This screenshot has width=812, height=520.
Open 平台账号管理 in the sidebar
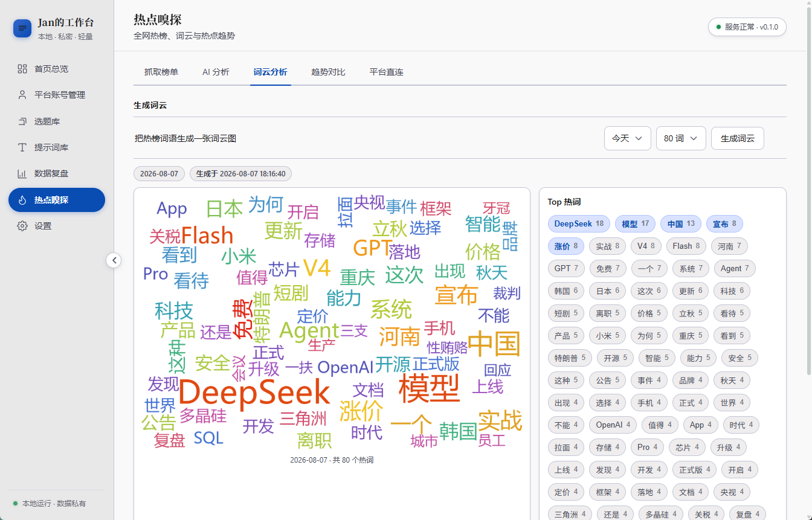pyautogui.click(x=57, y=95)
